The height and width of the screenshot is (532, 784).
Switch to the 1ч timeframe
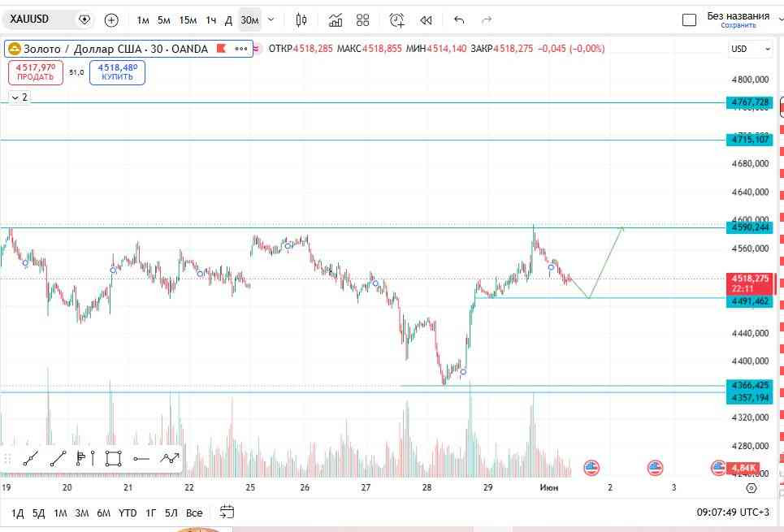[211, 20]
